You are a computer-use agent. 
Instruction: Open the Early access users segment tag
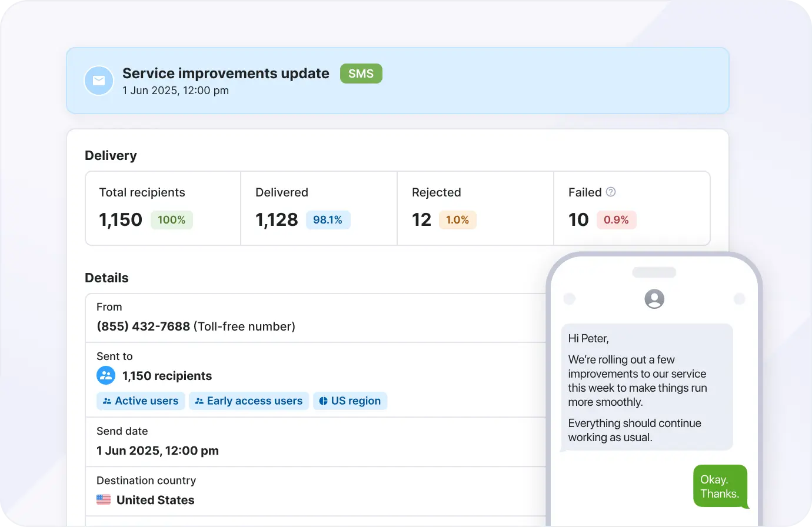coord(249,401)
